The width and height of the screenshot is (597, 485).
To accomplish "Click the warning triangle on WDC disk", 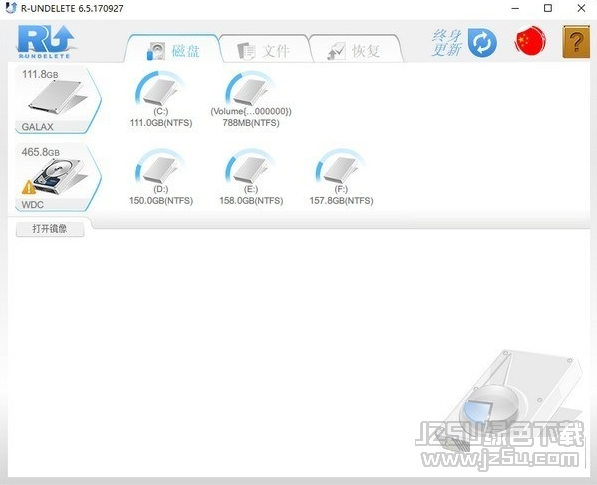I will pos(29,187).
